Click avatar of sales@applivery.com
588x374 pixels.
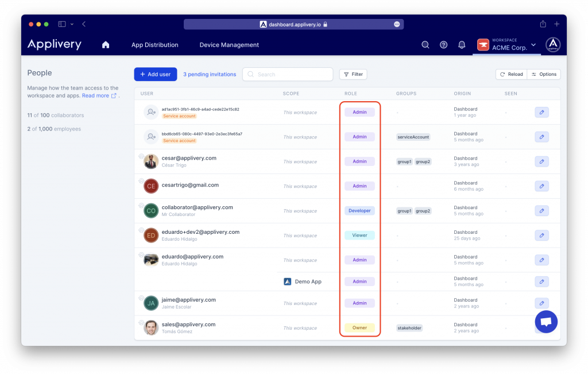(x=151, y=328)
